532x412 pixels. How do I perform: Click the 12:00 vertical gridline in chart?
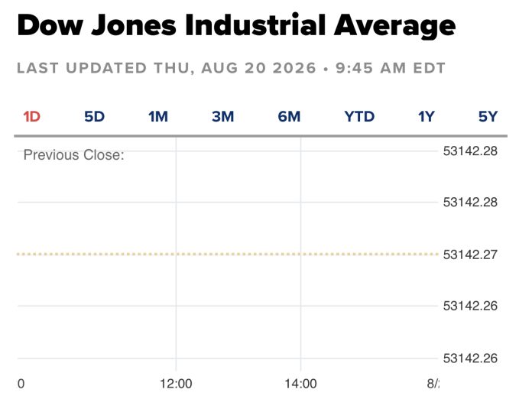coord(176,254)
